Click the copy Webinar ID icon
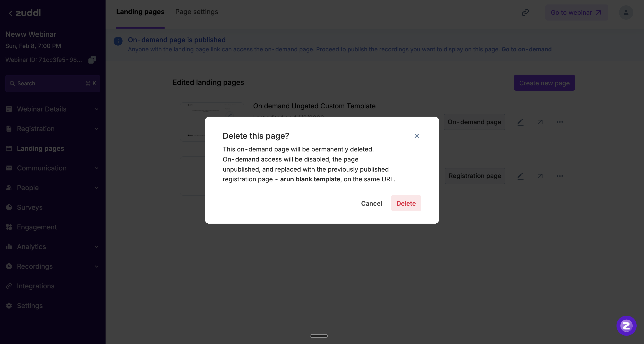This screenshot has height=344, width=644. (x=92, y=60)
